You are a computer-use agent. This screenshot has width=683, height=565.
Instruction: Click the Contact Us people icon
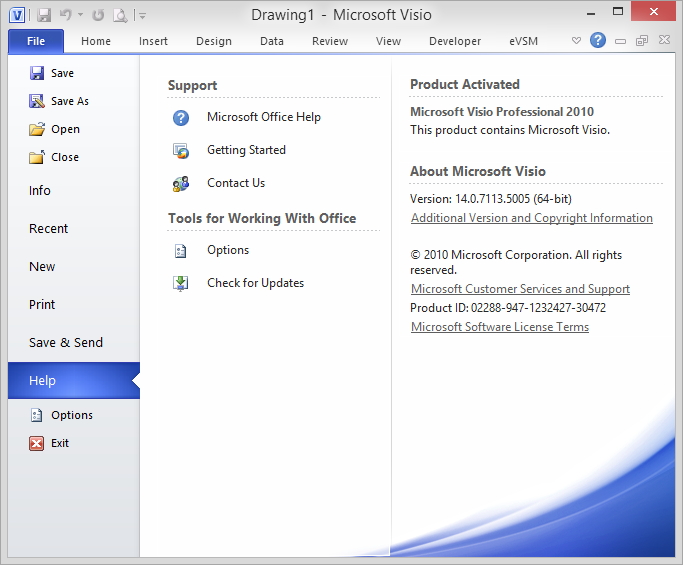(x=181, y=184)
